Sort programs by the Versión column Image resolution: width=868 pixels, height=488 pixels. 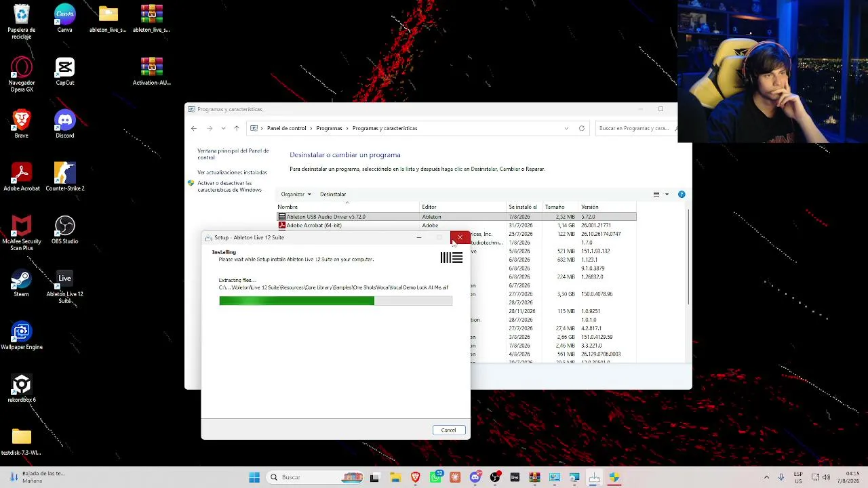click(x=608, y=207)
